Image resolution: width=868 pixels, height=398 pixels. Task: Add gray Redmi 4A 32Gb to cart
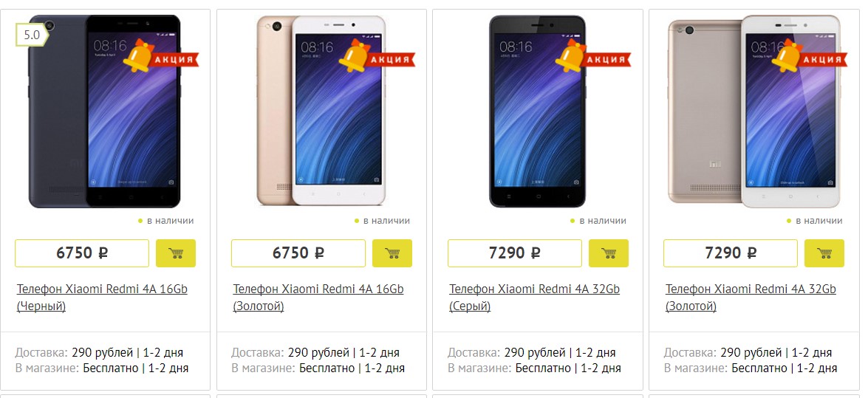[609, 253]
